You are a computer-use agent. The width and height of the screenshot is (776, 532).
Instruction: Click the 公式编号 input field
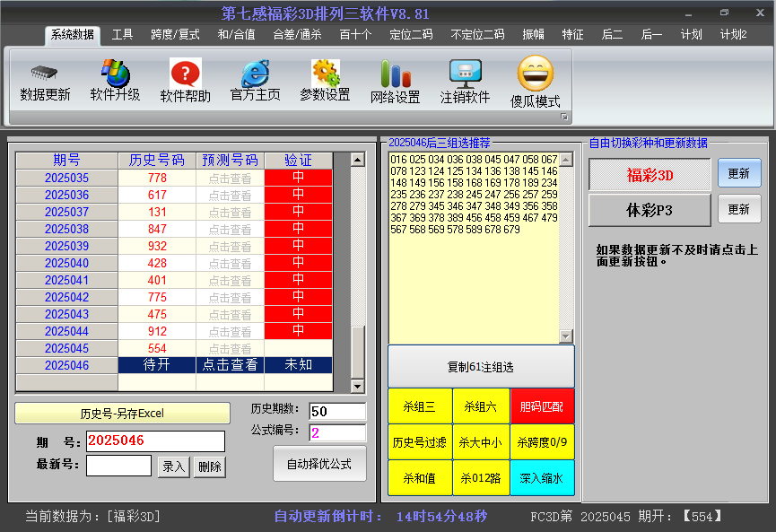pyautogui.click(x=337, y=433)
